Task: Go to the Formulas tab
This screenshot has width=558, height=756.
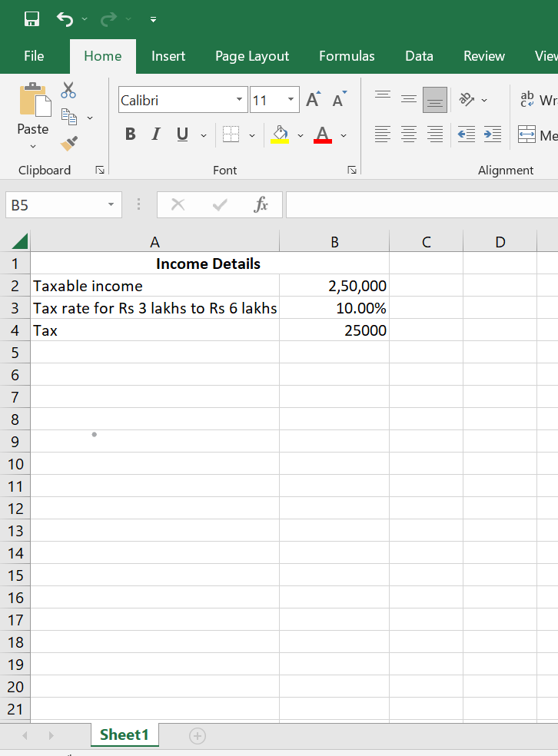Action: [347, 56]
